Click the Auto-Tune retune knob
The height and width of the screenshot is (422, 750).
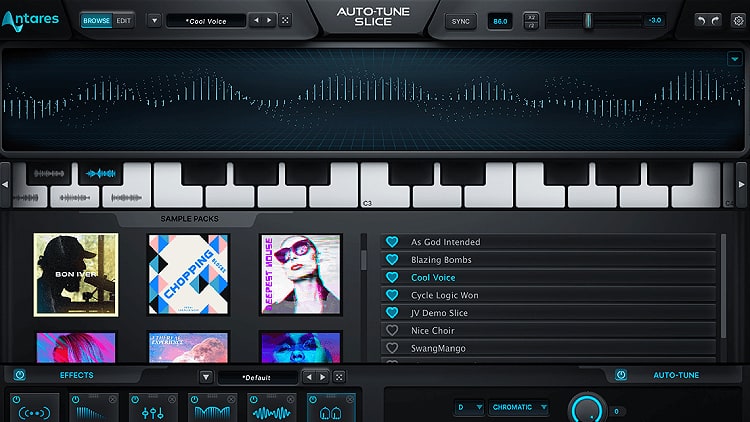tap(586, 408)
